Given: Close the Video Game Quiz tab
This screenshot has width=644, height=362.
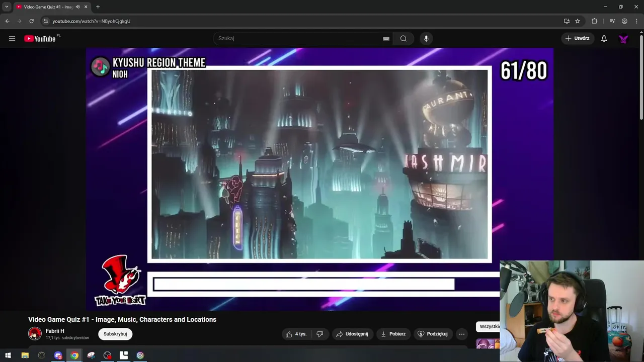Looking at the screenshot, I should click(x=86, y=7).
